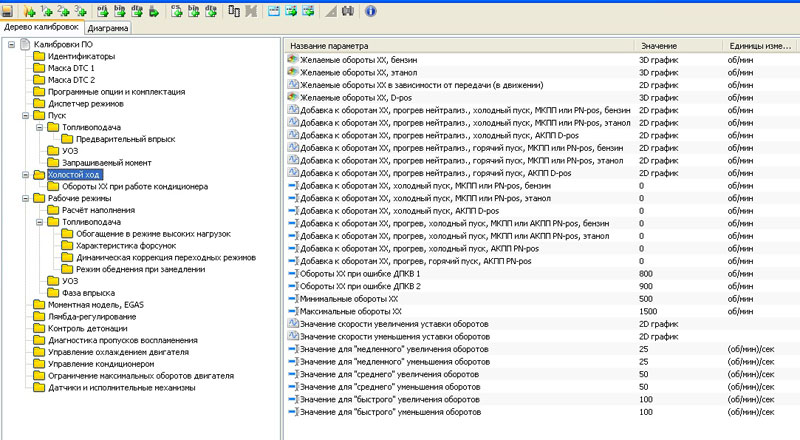Image resolution: width=800 pixels, height=440 pixels.
Task: Collapse the Рабочие режимы tree node
Action: 25,199
